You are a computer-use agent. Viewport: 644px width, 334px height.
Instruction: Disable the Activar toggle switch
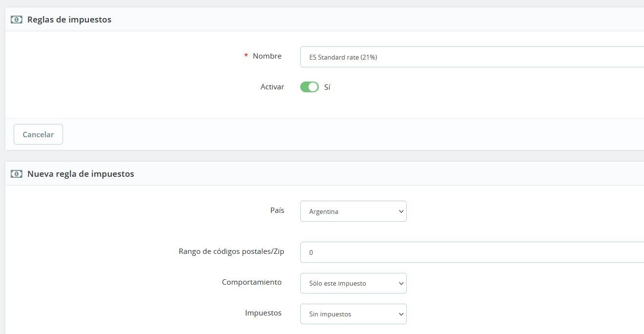click(309, 87)
